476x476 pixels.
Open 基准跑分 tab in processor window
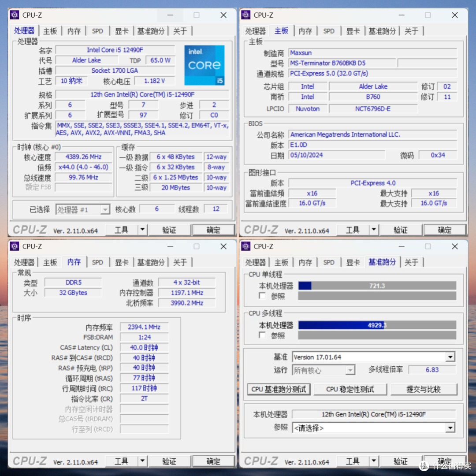click(x=151, y=31)
